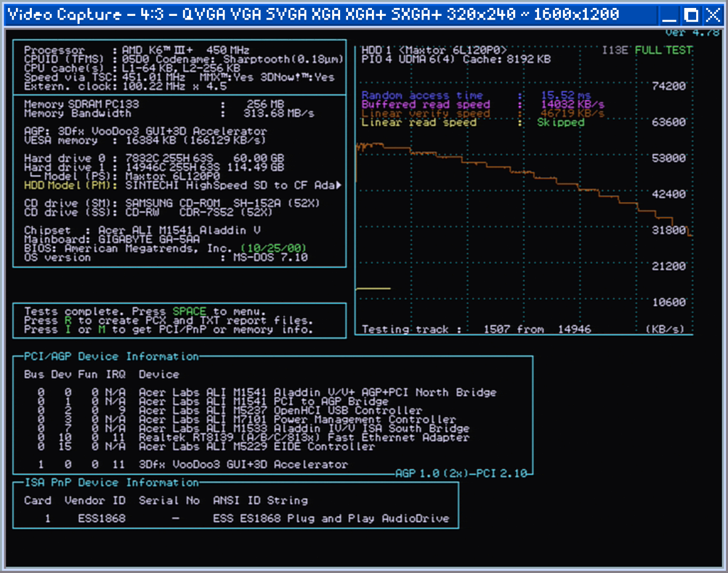Select the Processor AMD K6 III+ line
728x573 pixels.
[137, 50]
